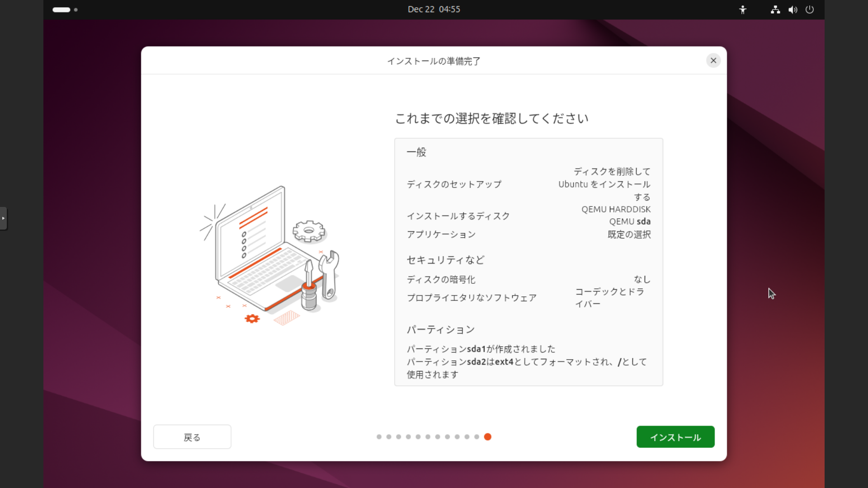The width and height of the screenshot is (868, 488).
Task: Click the first gray progress dot
Action: 379,436
